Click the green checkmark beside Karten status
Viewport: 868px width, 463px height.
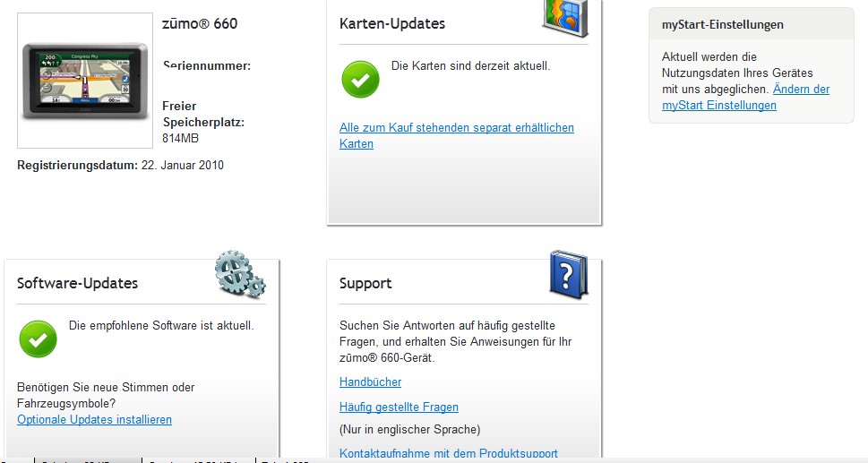click(x=360, y=79)
